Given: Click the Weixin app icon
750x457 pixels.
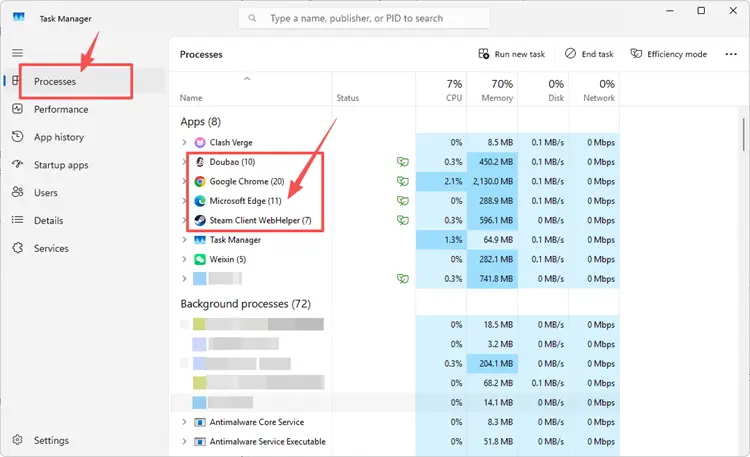Looking at the screenshot, I should [200, 259].
